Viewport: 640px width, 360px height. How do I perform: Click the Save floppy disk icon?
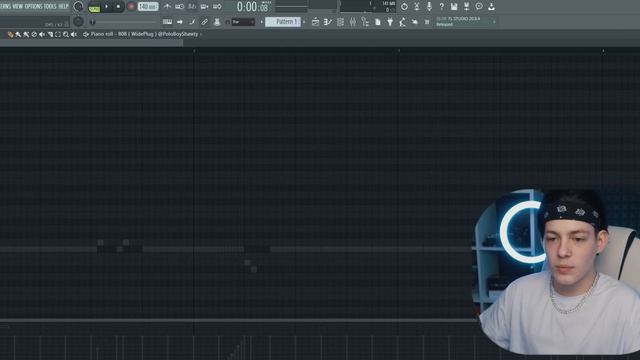click(x=454, y=7)
